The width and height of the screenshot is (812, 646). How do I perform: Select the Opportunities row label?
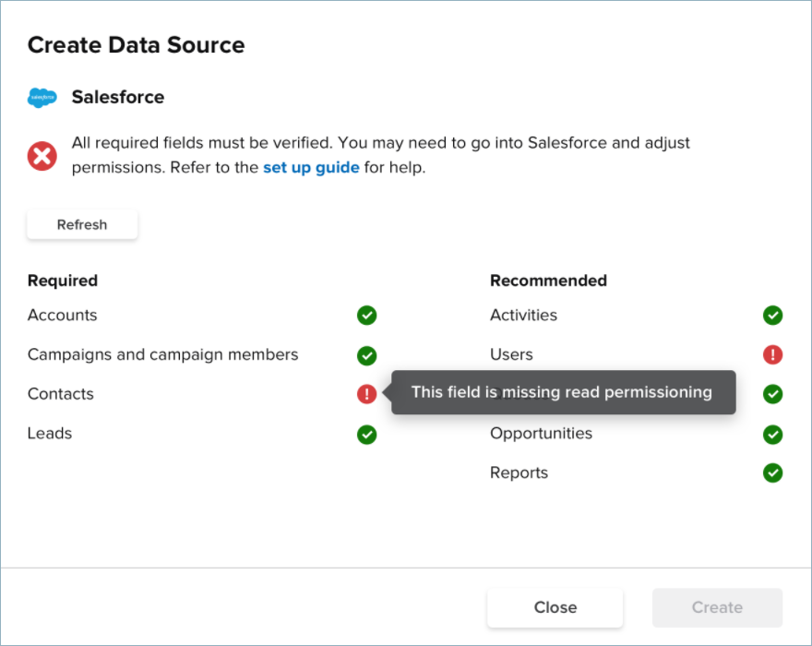point(541,433)
